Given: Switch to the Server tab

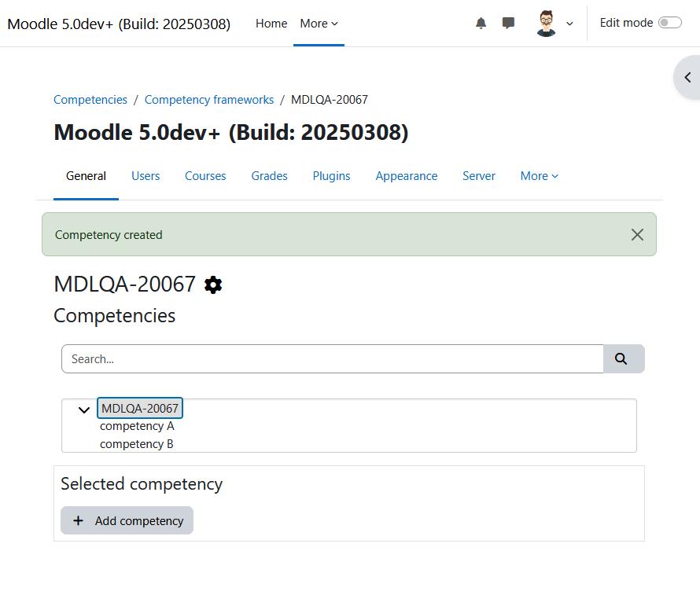Looking at the screenshot, I should pyautogui.click(x=478, y=176).
